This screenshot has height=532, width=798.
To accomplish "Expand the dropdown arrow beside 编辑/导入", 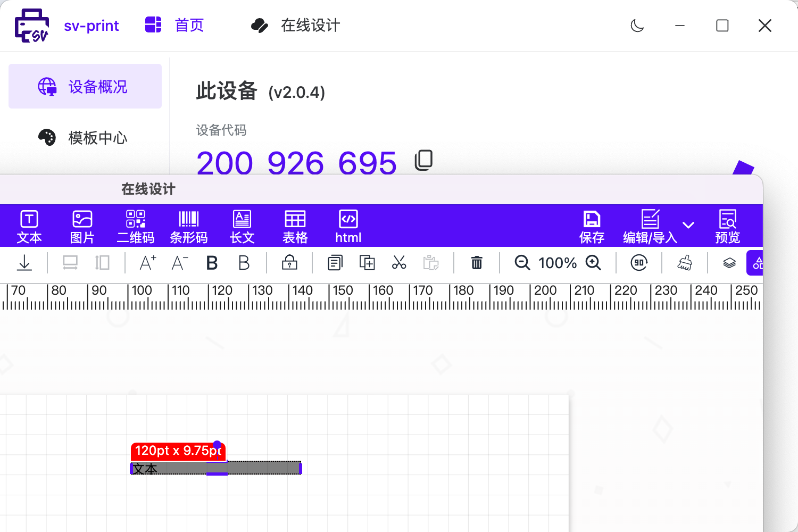I will [x=688, y=225].
